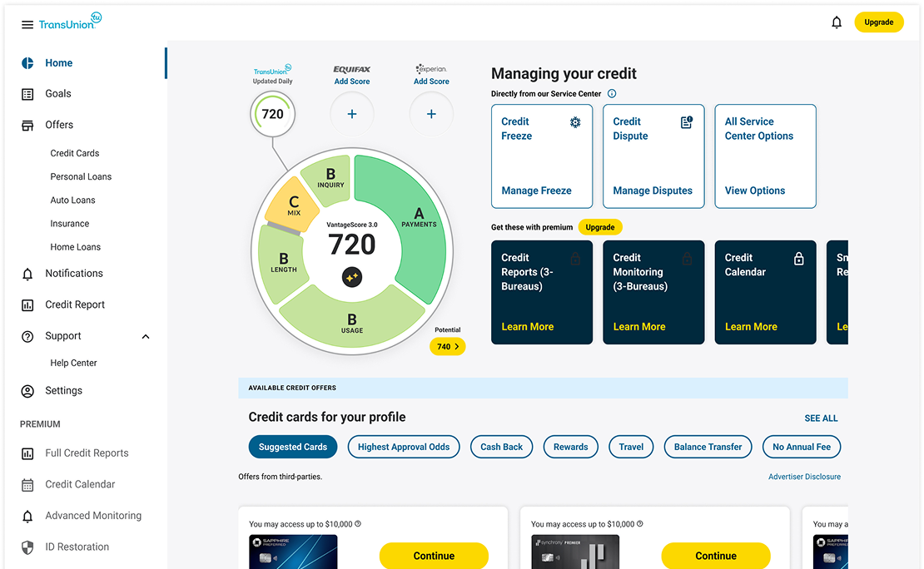Viewport: 924px width, 569px height.
Task: Continue with the Sapphire Preferred offer
Action: tap(434, 556)
